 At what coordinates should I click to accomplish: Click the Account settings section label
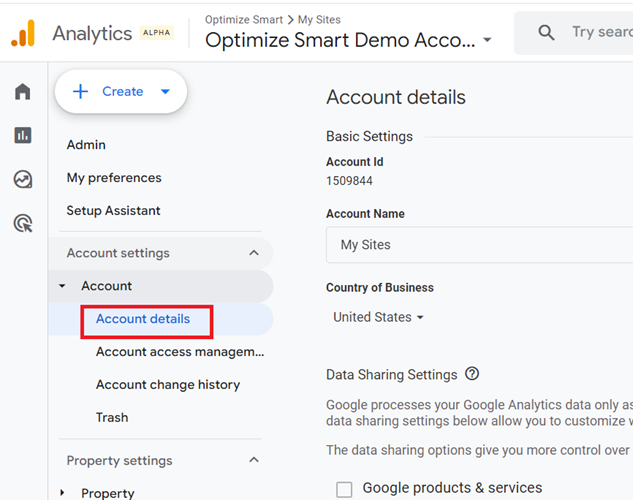pos(118,253)
